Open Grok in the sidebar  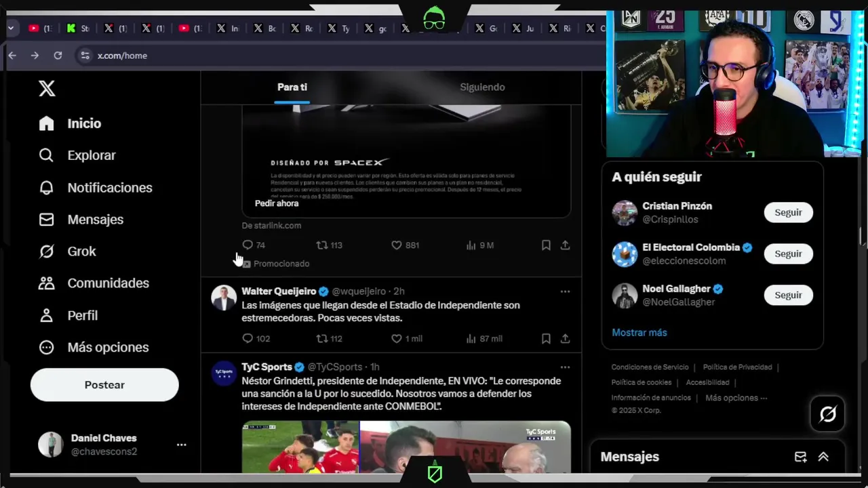[x=68, y=251]
